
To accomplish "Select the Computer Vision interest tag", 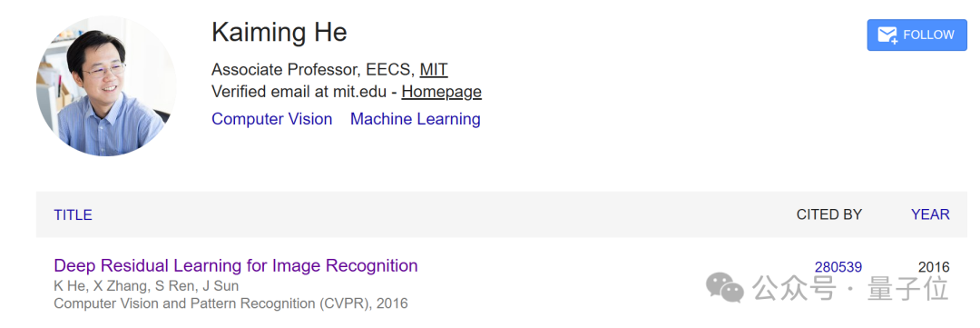I will (x=272, y=119).
